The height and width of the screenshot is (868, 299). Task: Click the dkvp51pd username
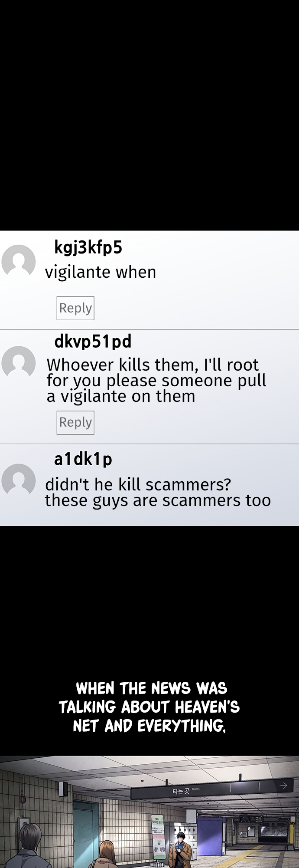(93, 342)
